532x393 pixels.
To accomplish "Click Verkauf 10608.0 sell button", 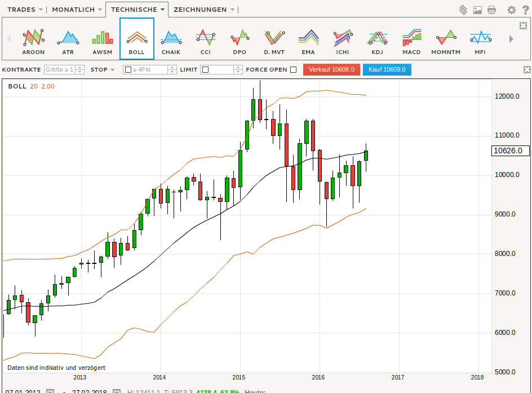I will (x=331, y=69).
